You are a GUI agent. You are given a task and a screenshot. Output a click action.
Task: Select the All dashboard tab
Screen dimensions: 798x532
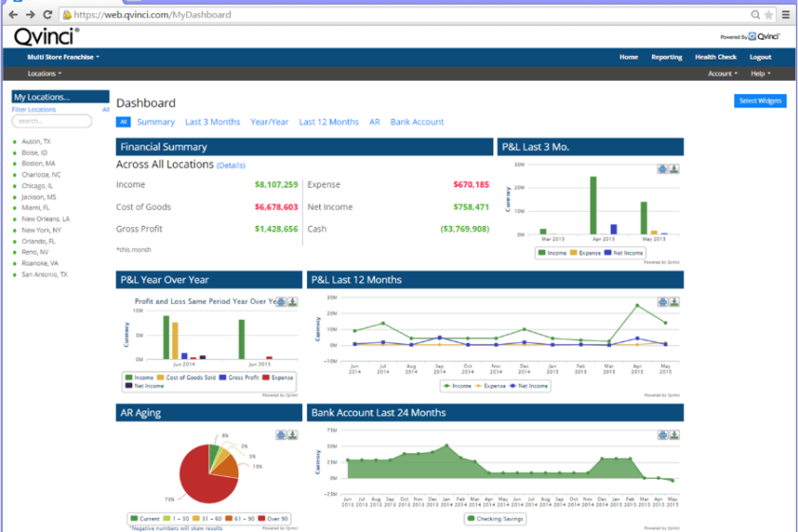tap(123, 123)
